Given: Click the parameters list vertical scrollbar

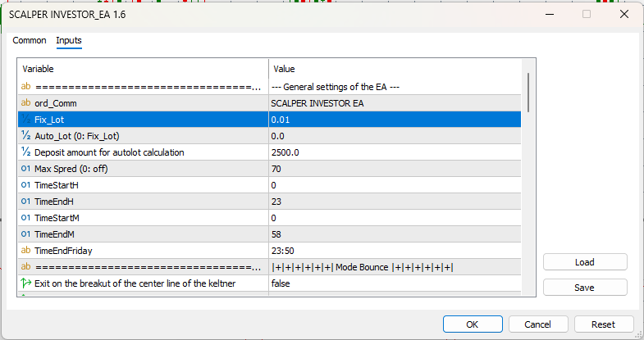Looking at the screenshot, I should point(530,93).
